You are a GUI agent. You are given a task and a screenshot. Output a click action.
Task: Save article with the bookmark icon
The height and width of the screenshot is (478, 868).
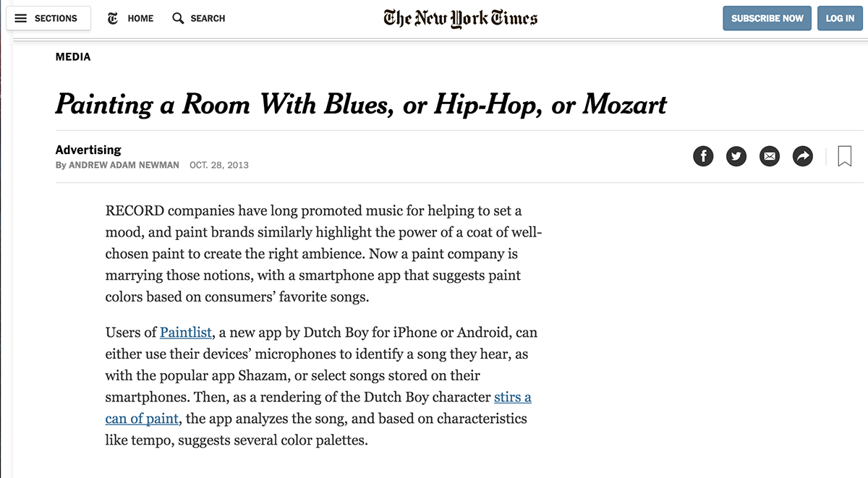click(x=844, y=155)
